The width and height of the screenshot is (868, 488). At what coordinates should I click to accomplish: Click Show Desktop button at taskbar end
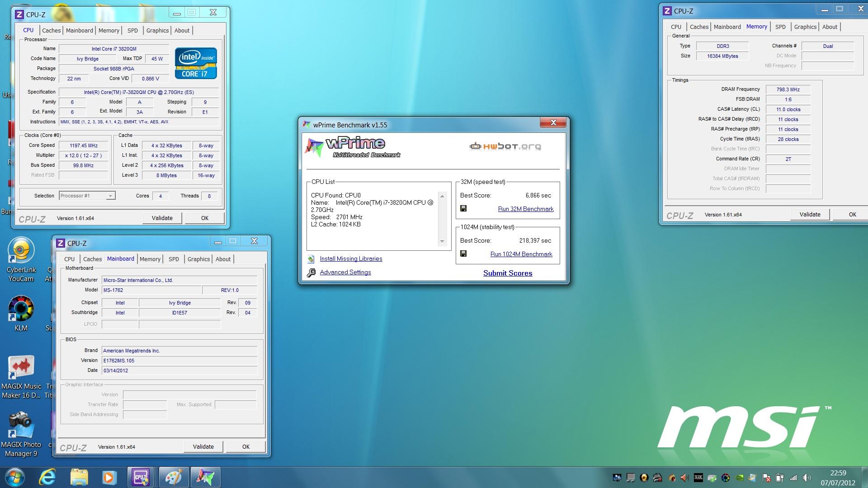click(x=864, y=478)
